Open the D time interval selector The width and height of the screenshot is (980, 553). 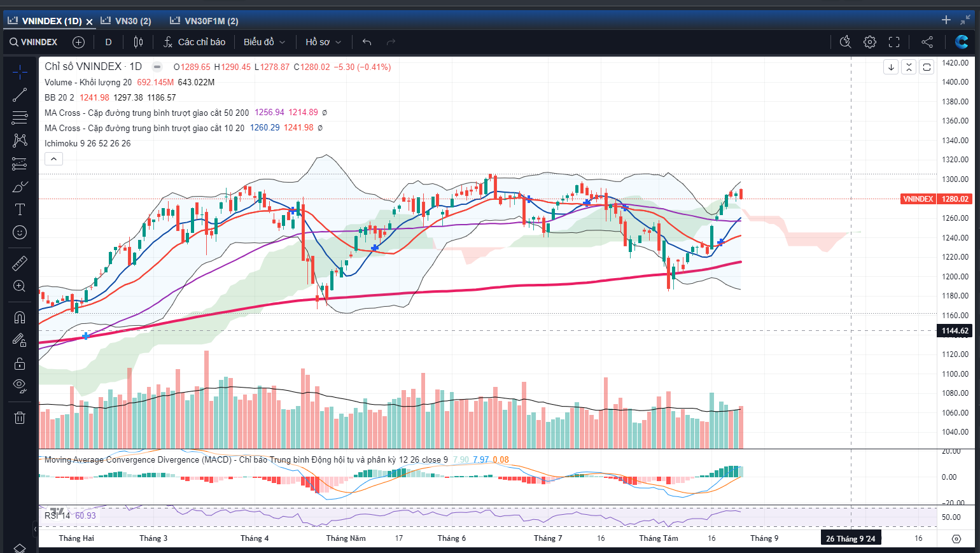coord(108,42)
